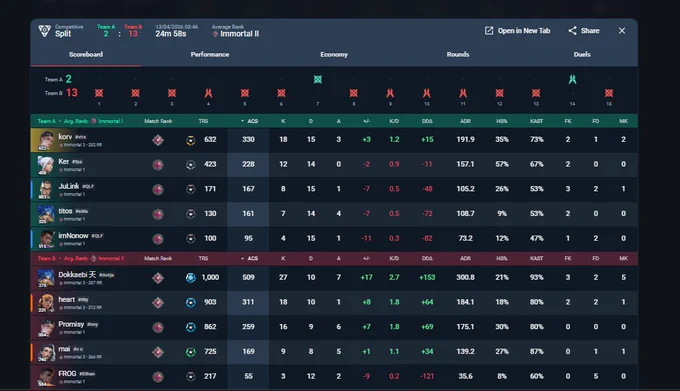
Task: Select FROG's DDΔ value -121
Action: pyautogui.click(x=427, y=376)
